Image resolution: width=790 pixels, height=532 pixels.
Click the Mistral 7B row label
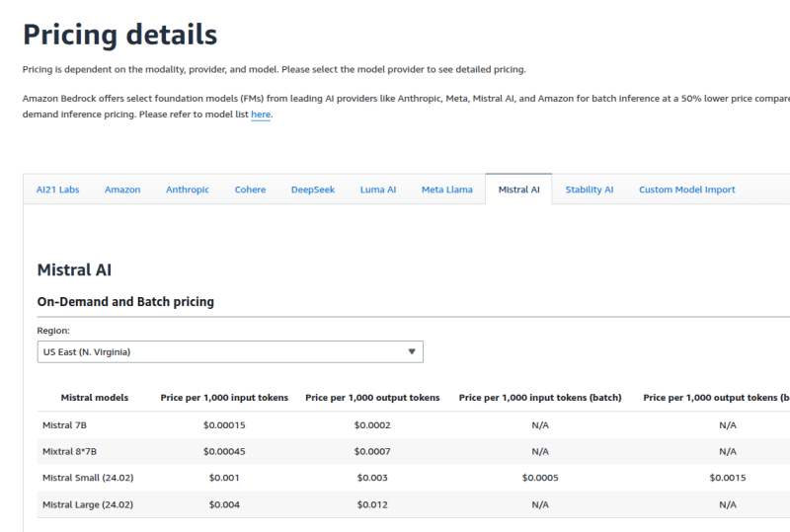click(65, 424)
